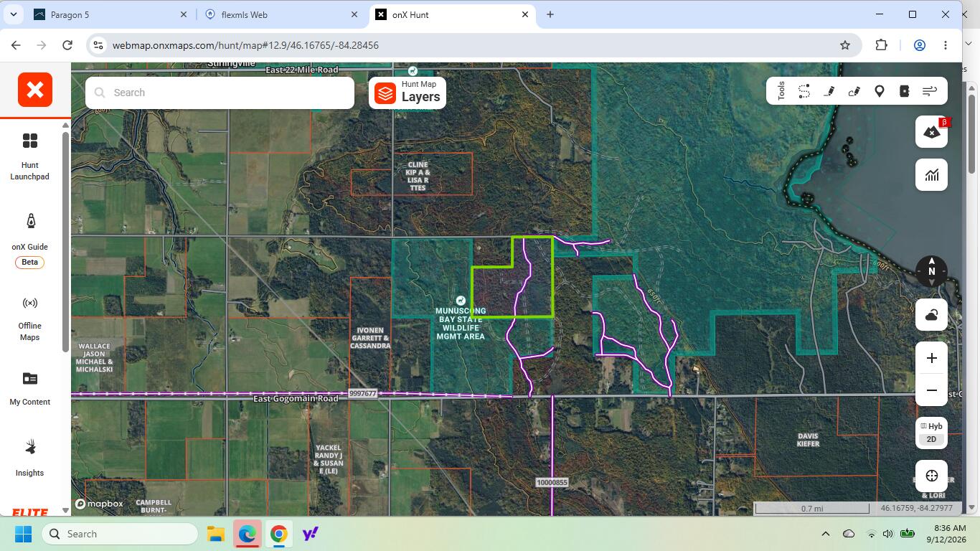Open the Chrome extensions puzzle icon
The image size is (980, 551).
(x=881, y=45)
